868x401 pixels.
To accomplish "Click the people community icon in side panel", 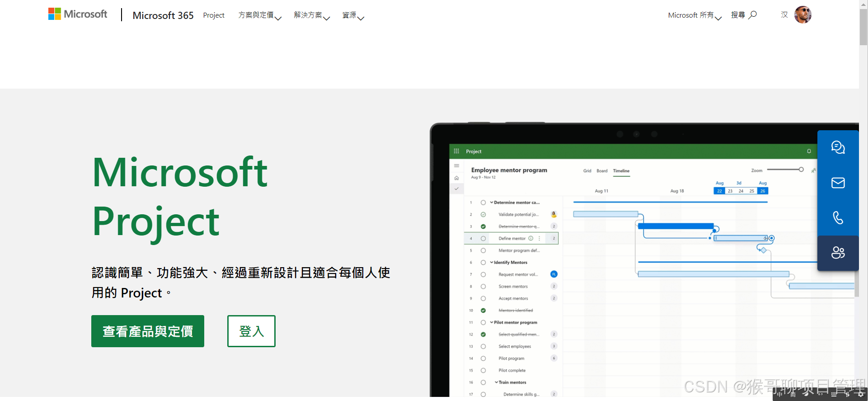I will 838,253.
